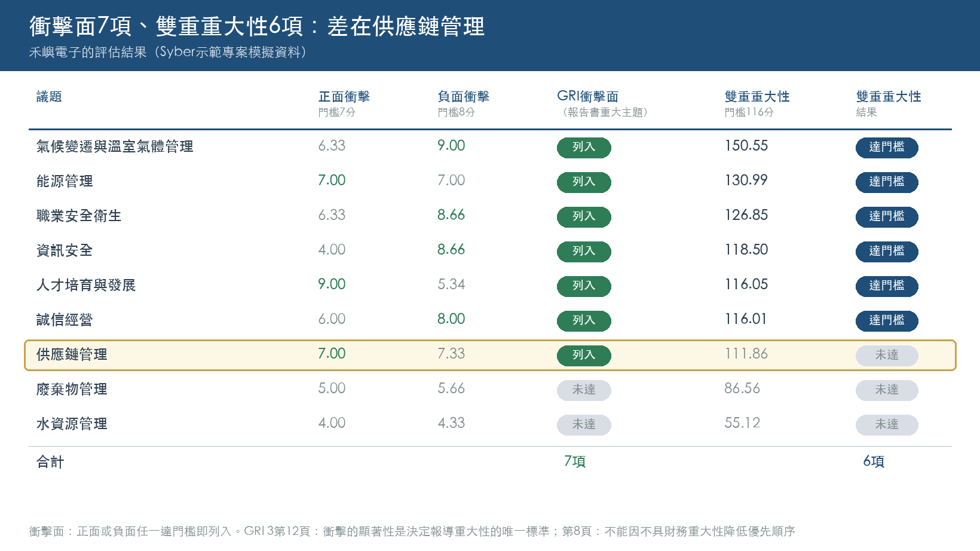Select the highlighted row label "供應鏈管理"
980x551 pixels.
click(72, 354)
